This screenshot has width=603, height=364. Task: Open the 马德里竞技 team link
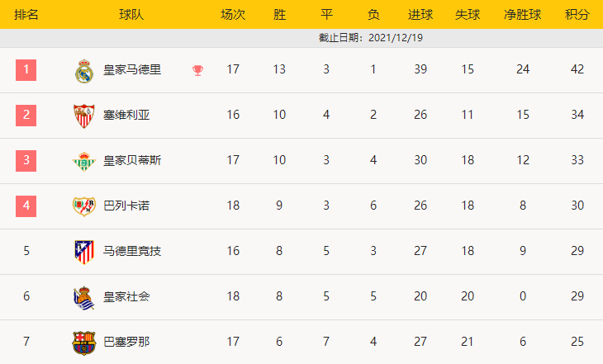click(132, 251)
